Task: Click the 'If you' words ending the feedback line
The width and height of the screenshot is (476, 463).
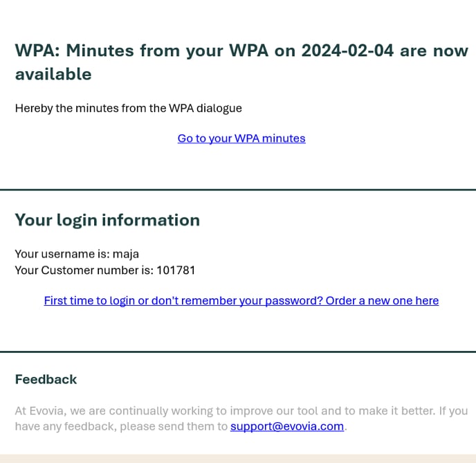Action: coord(453,411)
